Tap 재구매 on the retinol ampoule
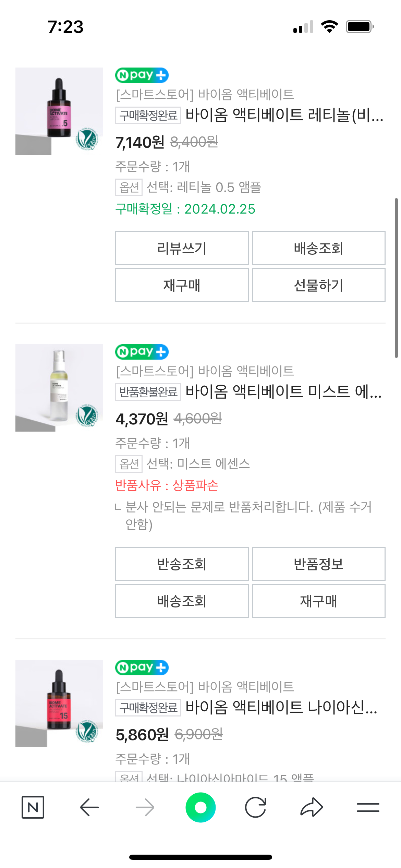Screen dimensions: 401x868 point(182,285)
